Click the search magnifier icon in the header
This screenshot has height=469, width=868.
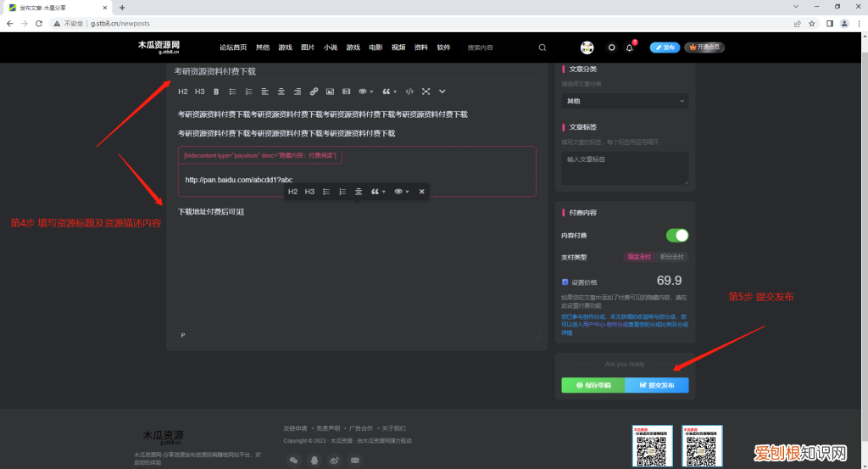pos(542,47)
